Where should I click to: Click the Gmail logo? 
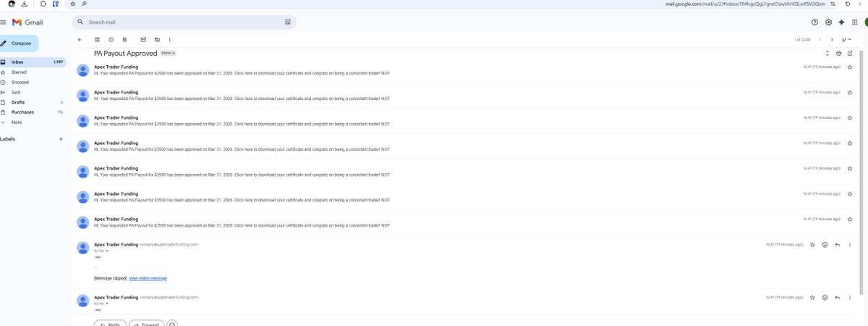pos(27,22)
